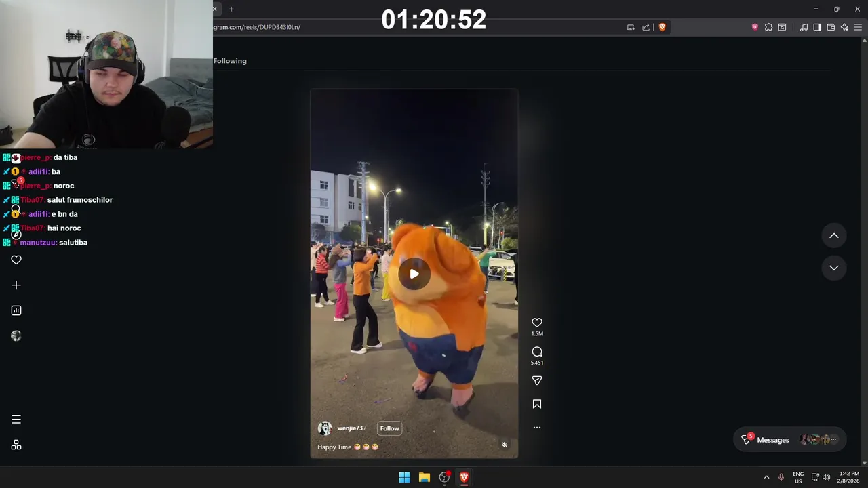This screenshot has height=488, width=868.
Task: Open the Brave main hamburger menu
Action: point(858,27)
